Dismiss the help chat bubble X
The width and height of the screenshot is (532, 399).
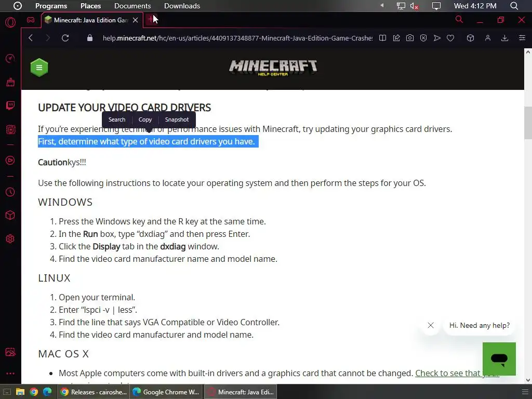tap(431, 325)
